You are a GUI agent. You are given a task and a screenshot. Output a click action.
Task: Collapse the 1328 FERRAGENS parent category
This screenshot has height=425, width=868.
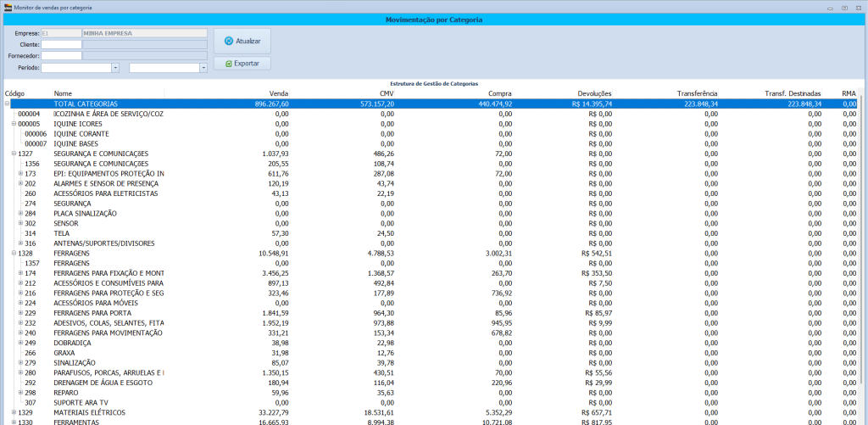click(x=14, y=253)
